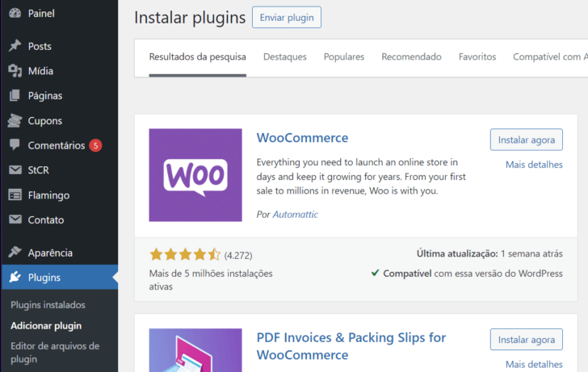Open PDF Invoices & Packing Slips title link

coord(351,346)
